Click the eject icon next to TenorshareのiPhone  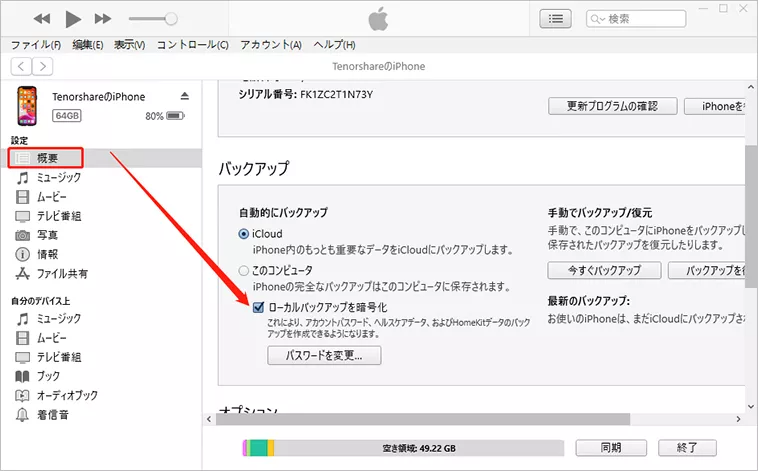pos(184,96)
